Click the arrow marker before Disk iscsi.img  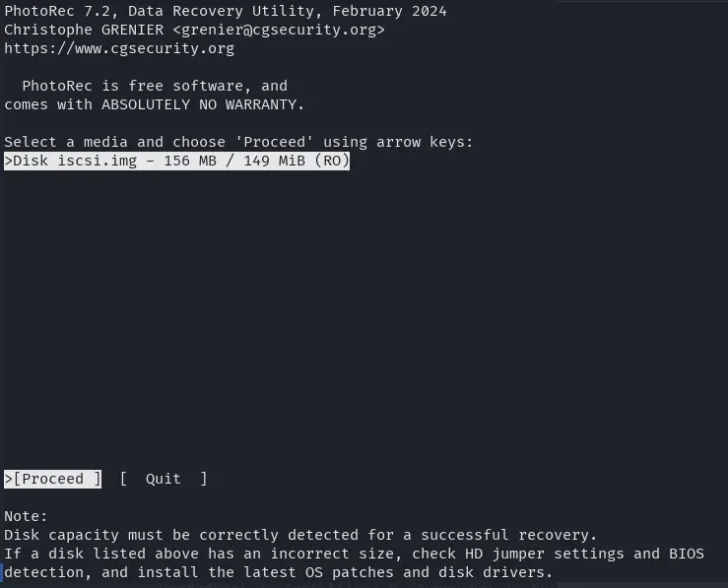[9, 161]
